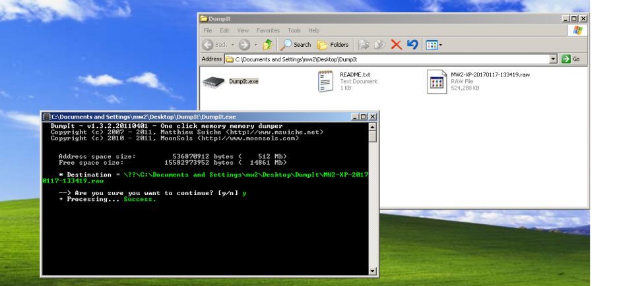Image resolution: width=644 pixels, height=286 pixels.
Task: Select the DumpIt.exe chip icon
Action: pos(213,82)
